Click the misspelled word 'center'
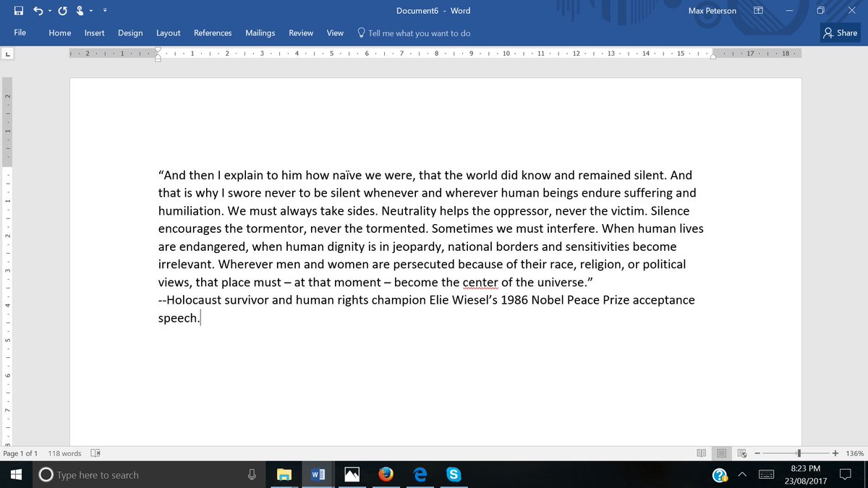This screenshot has width=868, height=488. (480, 282)
